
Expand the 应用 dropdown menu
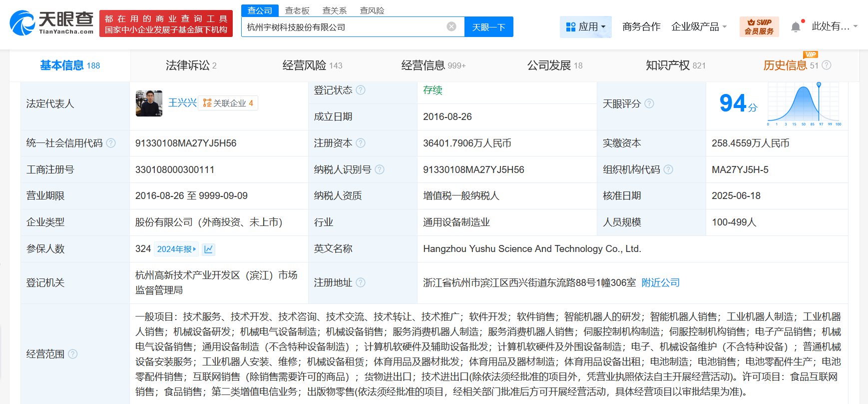click(x=585, y=26)
